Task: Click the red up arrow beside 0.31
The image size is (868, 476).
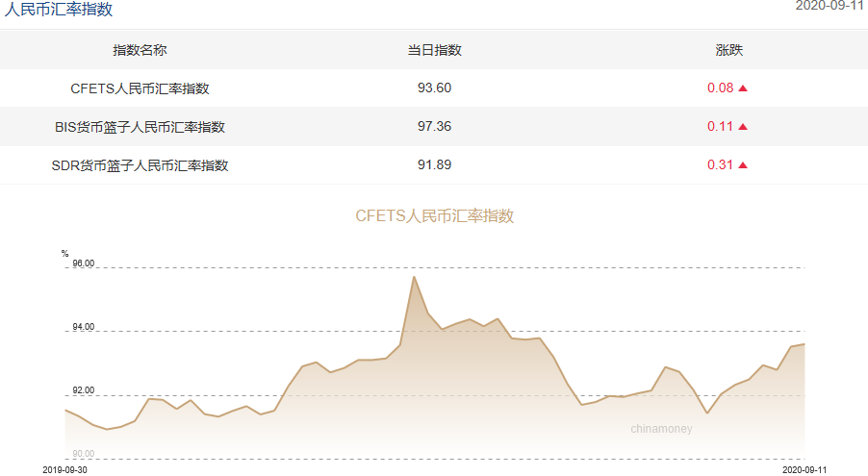Action: point(743,165)
